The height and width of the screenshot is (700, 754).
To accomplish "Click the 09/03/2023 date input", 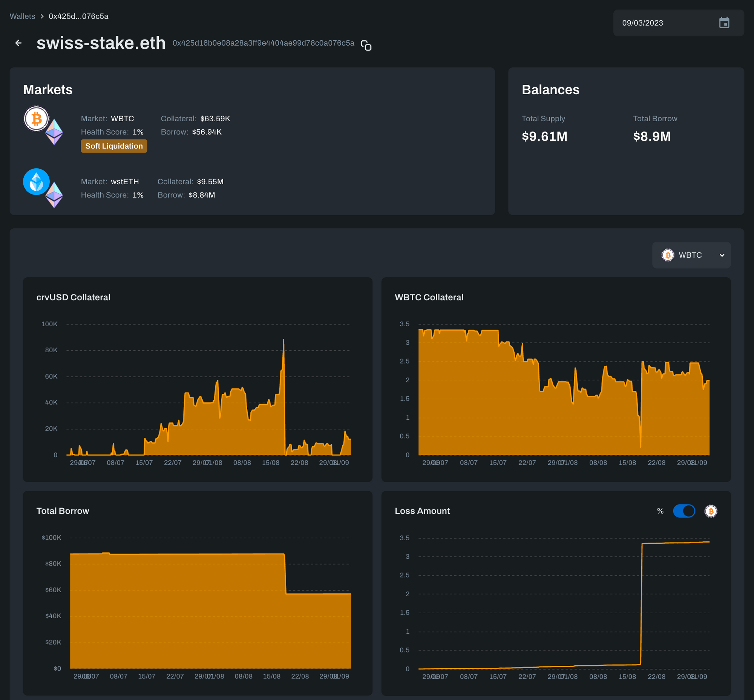I will [x=679, y=23].
